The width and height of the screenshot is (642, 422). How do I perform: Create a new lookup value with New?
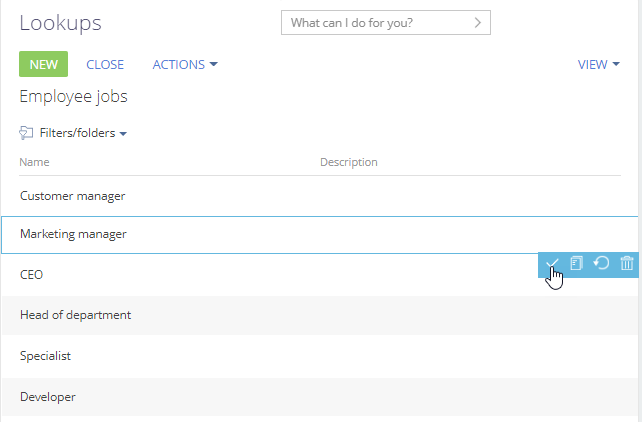coord(43,64)
